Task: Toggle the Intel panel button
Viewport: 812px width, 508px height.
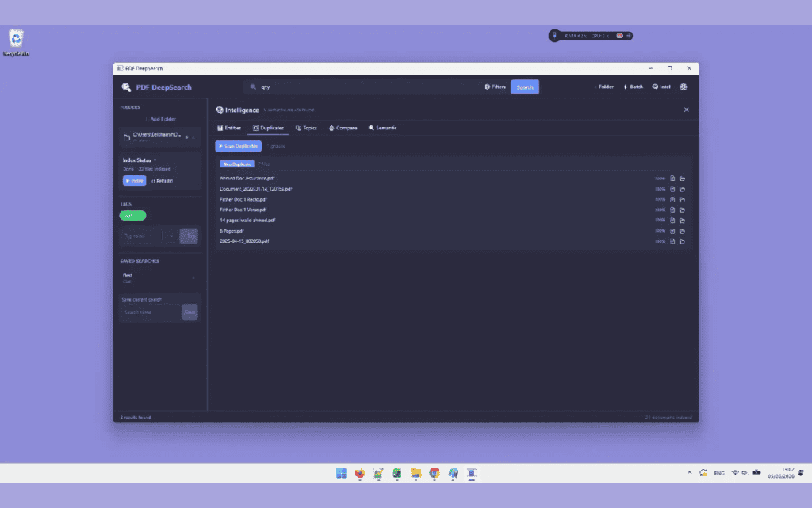Action: pos(661,87)
